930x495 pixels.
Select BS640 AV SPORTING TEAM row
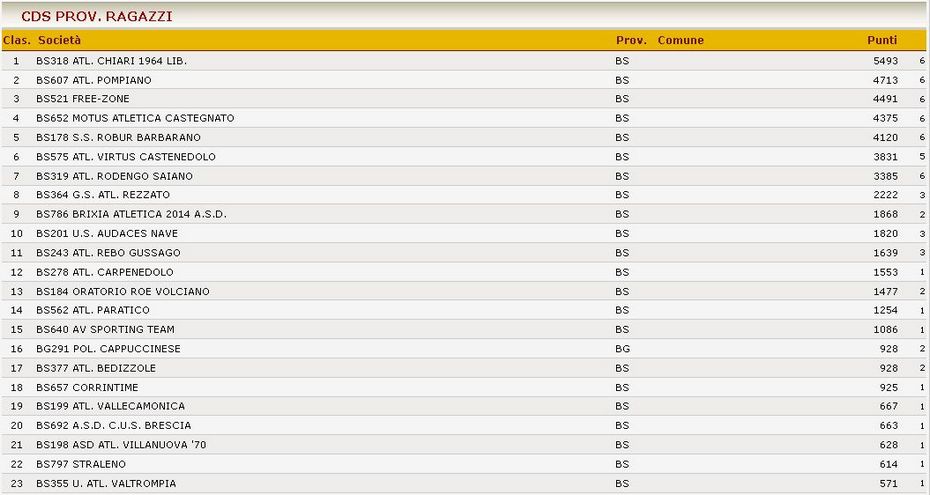(x=465, y=330)
